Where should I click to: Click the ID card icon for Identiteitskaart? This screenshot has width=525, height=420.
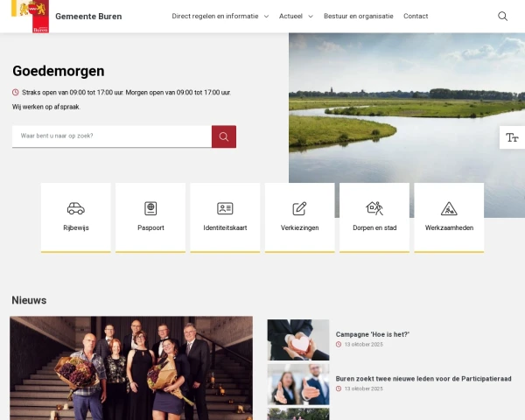[x=225, y=208]
